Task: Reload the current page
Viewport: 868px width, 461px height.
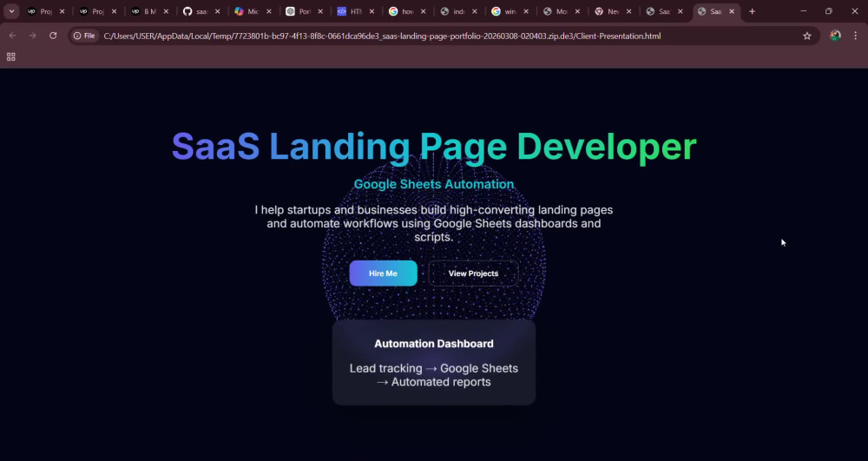Action: click(53, 36)
